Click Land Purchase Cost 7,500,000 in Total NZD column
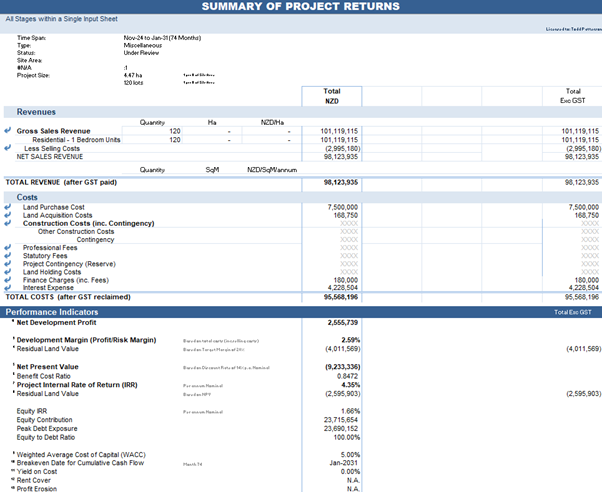This screenshot has height=492, width=602. 342,207
